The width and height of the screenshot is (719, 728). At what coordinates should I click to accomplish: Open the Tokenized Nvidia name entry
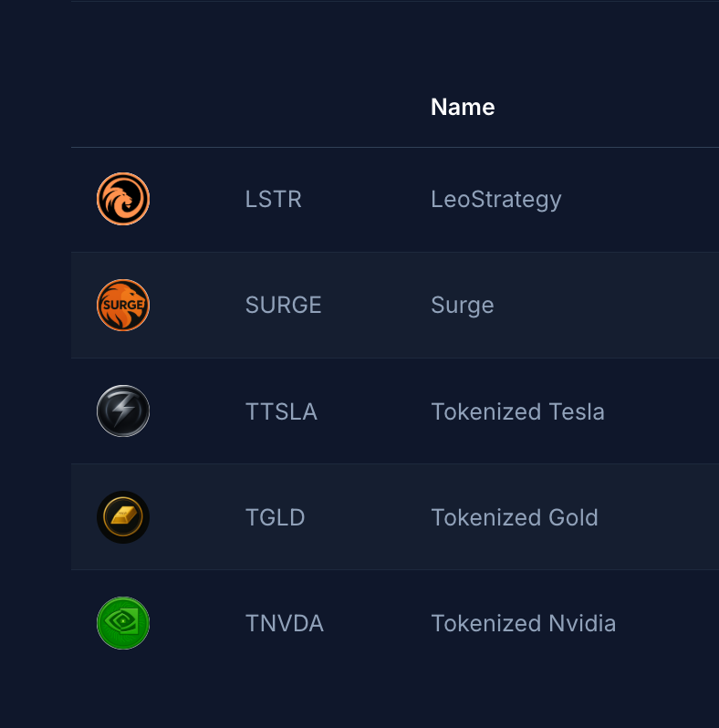tap(523, 623)
